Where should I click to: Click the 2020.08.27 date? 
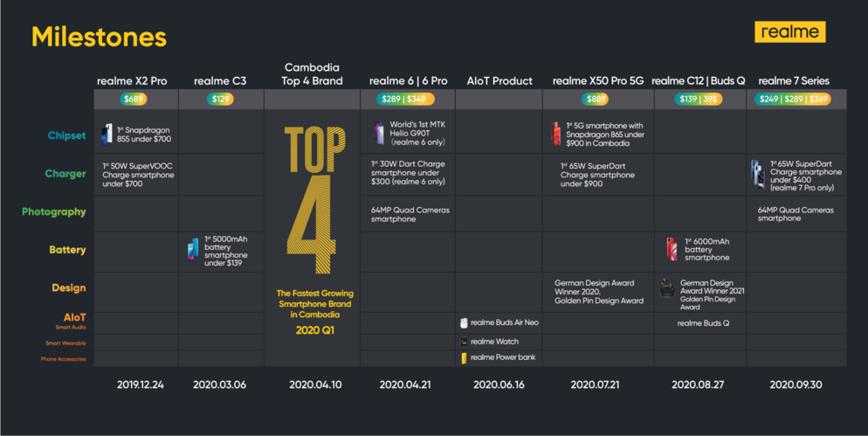click(x=698, y=384)
